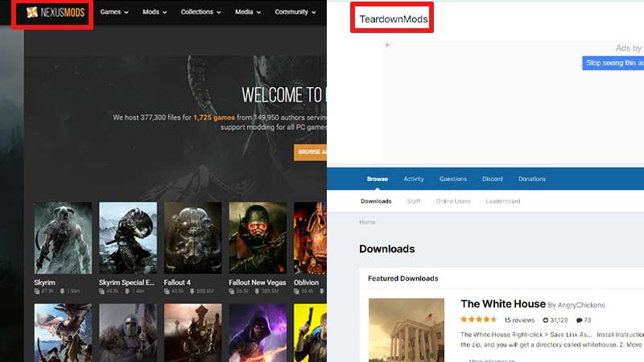This screenshot has height=362, width=644.
Task: Open the Questions tab
Action: [x=452, y=179]
